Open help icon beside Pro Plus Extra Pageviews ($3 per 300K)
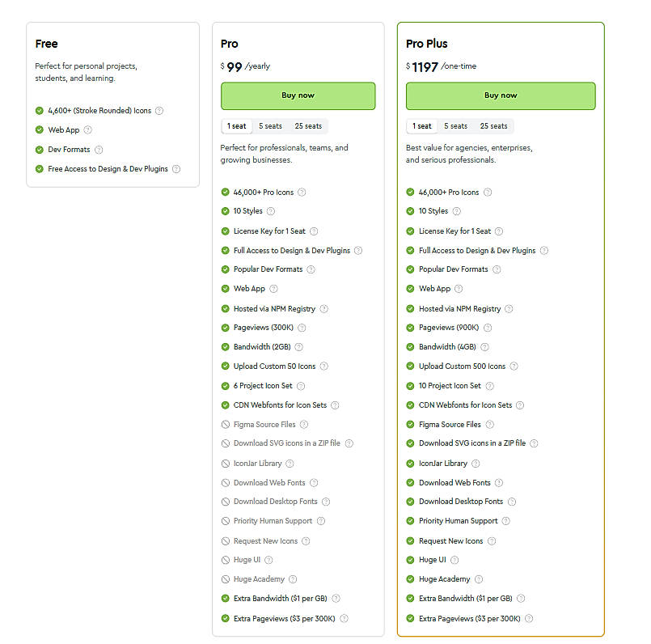Image resolution: width=651 pixels, height=644 pixels. 529,618
